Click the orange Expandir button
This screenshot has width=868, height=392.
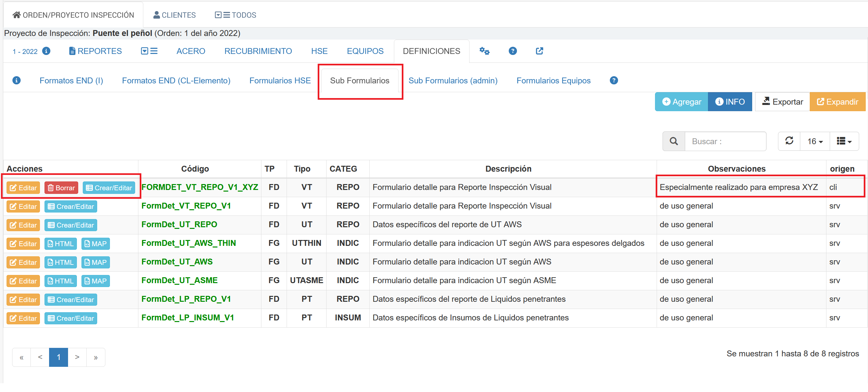coord(837,102)
